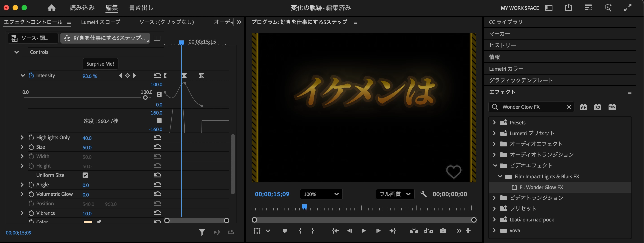Screen dimensions: 644x243
Task: Collapse the Controls section
Action: [17, 52]
